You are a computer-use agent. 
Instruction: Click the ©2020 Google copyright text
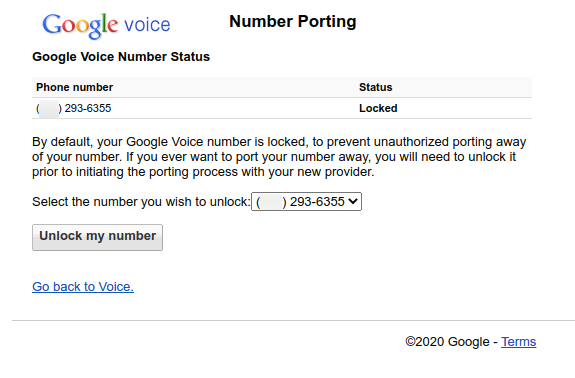point(447,342)
